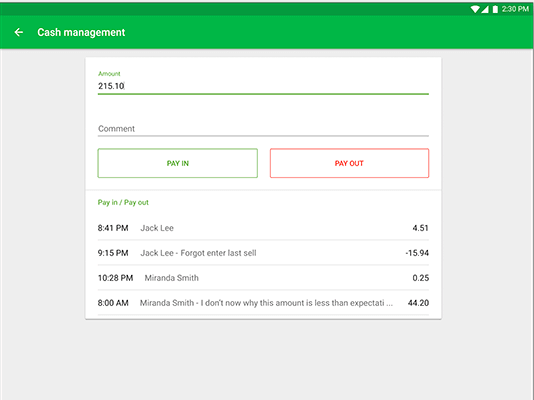This screenshot has width=534, height=400.
Task: Click the -15.94 amount value
Action: [x=417, y=253]
